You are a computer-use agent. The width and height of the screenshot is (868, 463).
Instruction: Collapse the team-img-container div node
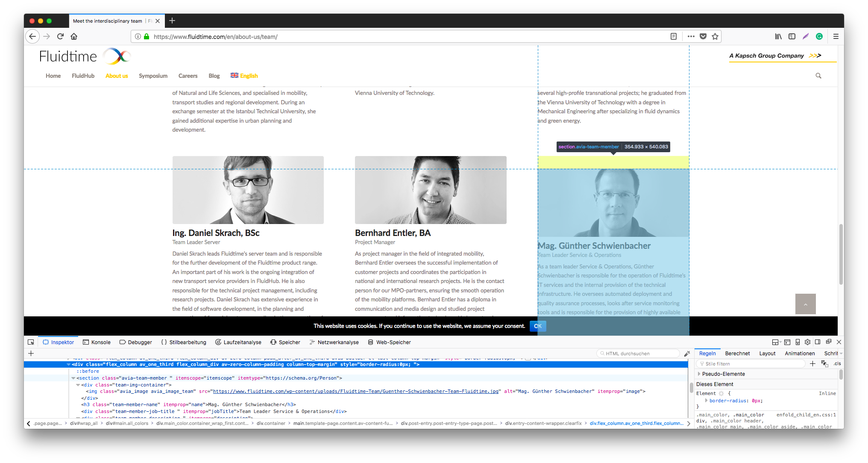78,385
